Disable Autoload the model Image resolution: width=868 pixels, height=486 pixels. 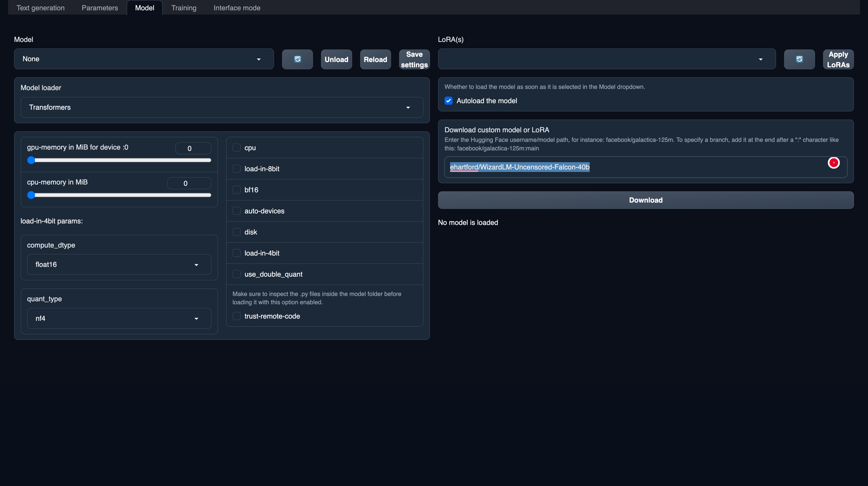click(x=448, y=100)
